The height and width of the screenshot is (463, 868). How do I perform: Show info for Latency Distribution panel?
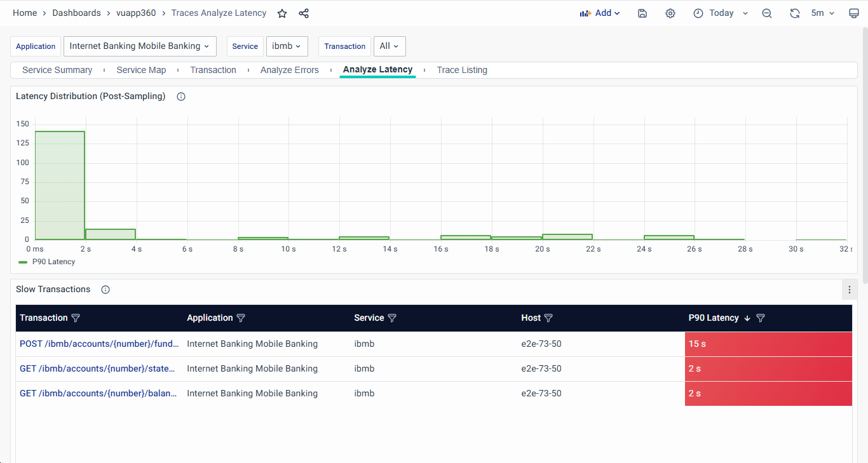coord(181,97)
